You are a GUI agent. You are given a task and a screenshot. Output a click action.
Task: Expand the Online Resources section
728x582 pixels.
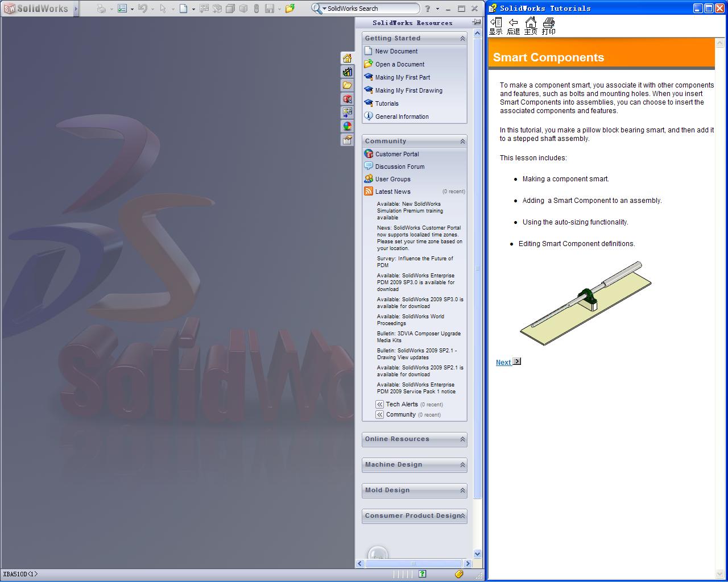click(x=462, y=439)
